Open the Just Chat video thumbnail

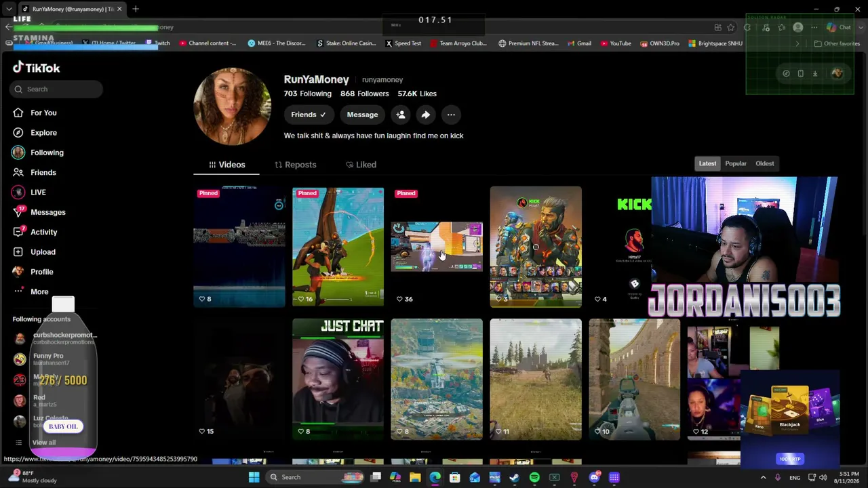(x=338, y=379)
